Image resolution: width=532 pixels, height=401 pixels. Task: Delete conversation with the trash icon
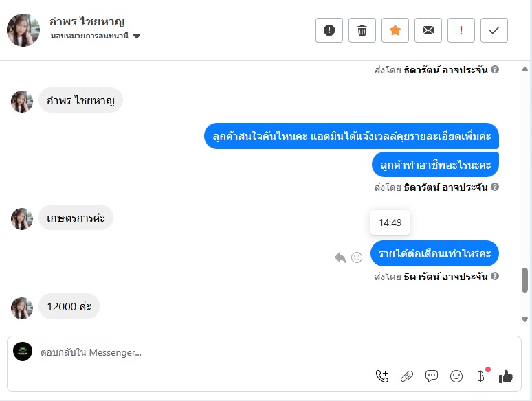pos(362,30)
